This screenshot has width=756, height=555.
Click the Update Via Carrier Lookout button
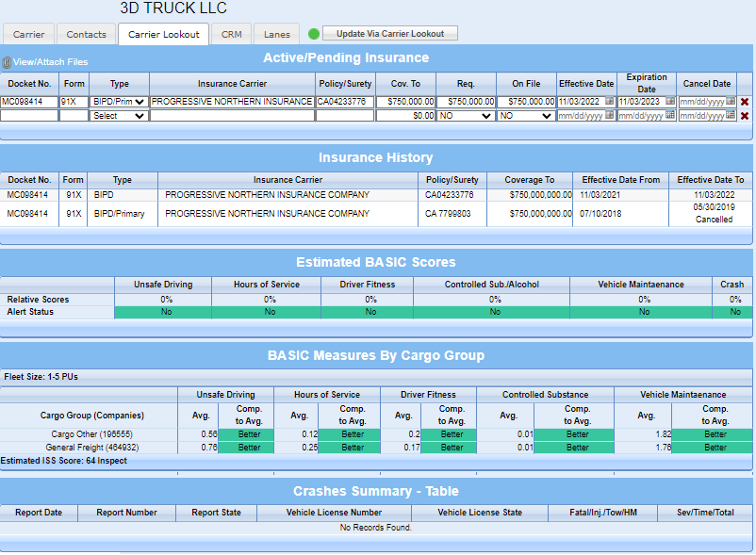coord(390,33)
